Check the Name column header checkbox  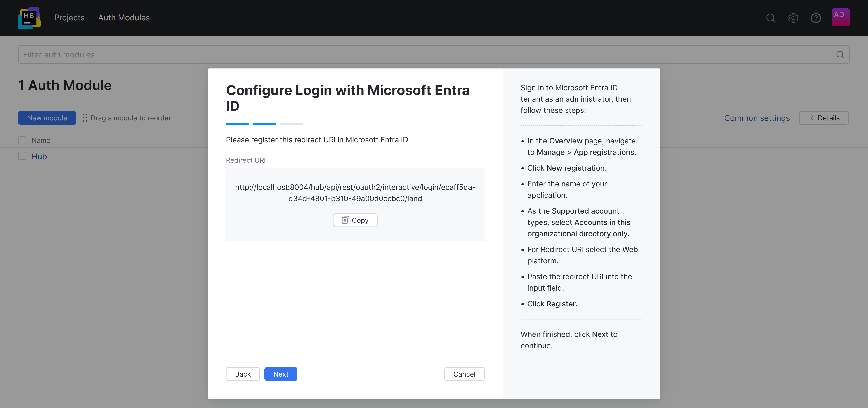[22, 140]
